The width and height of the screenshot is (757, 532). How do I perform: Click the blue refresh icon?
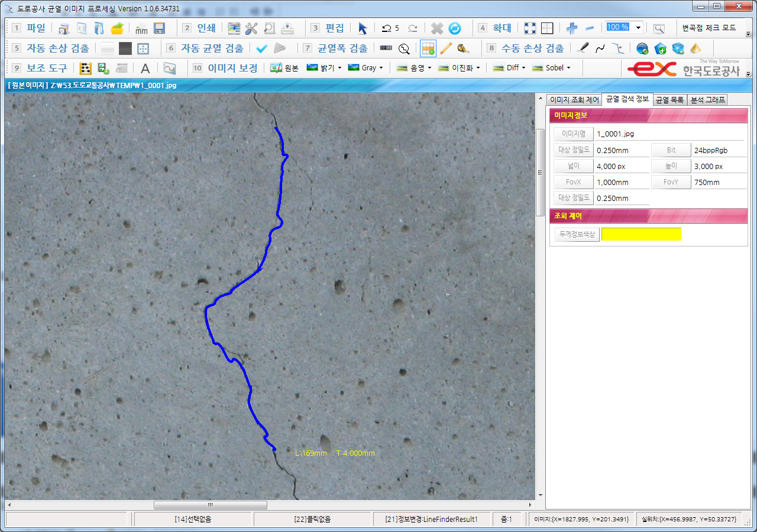(x=455, y=28)
